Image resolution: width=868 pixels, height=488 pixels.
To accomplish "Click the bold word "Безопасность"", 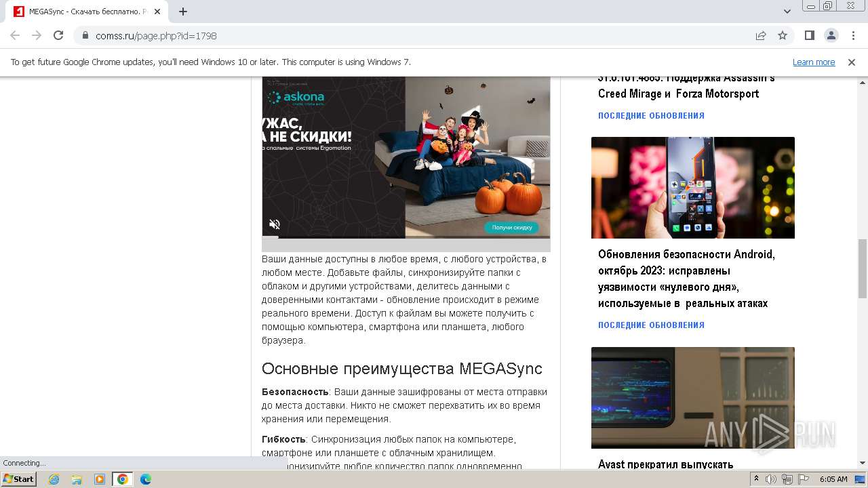I will coord(295,392).
